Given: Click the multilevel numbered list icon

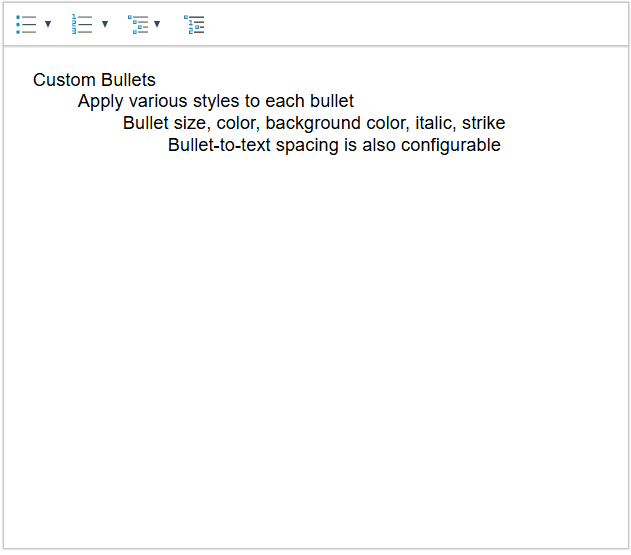Looking at the screenshot, I should point(194,25).
